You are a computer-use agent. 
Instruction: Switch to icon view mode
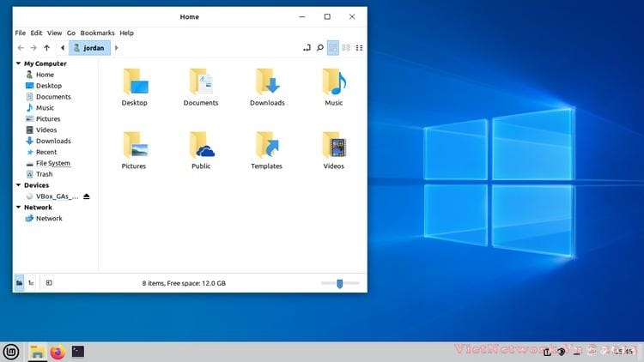pos(333,48)
